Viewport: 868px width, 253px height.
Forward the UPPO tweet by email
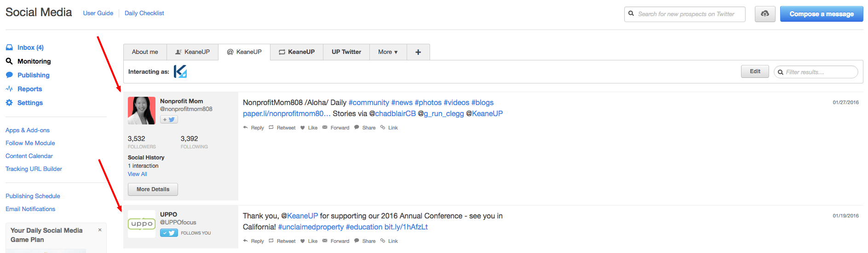point(336,241)
